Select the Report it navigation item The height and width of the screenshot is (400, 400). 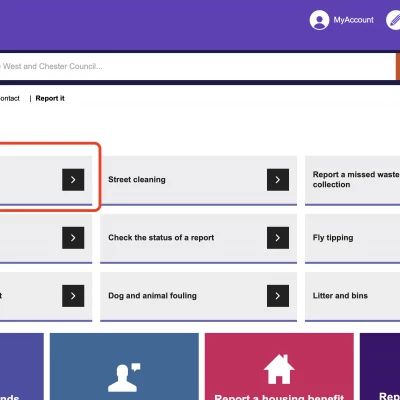click(x=50, y=98)
